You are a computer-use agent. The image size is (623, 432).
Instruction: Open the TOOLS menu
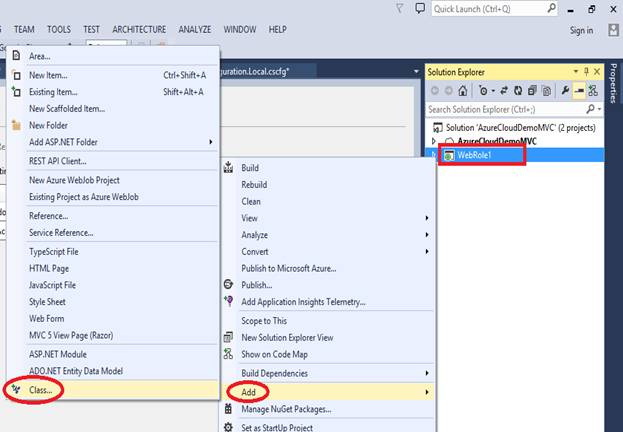pyautogui.click(x=59, y=29)
